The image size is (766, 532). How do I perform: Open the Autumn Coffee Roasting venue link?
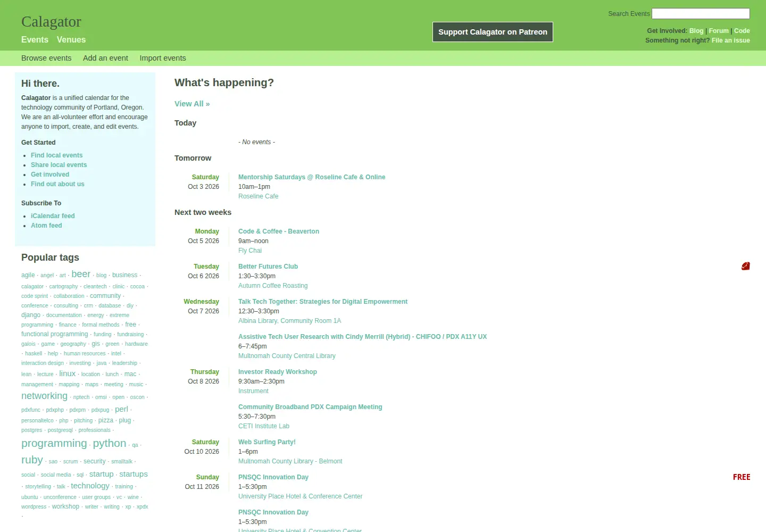point(273,286)
